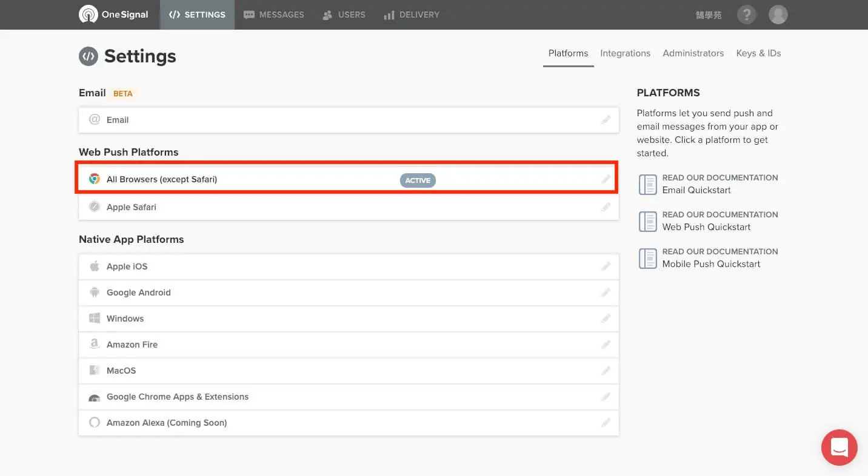Go to the Messages menu
This screenshot has height=476, width=868.
pyautogui.click(x=273, y=15)
